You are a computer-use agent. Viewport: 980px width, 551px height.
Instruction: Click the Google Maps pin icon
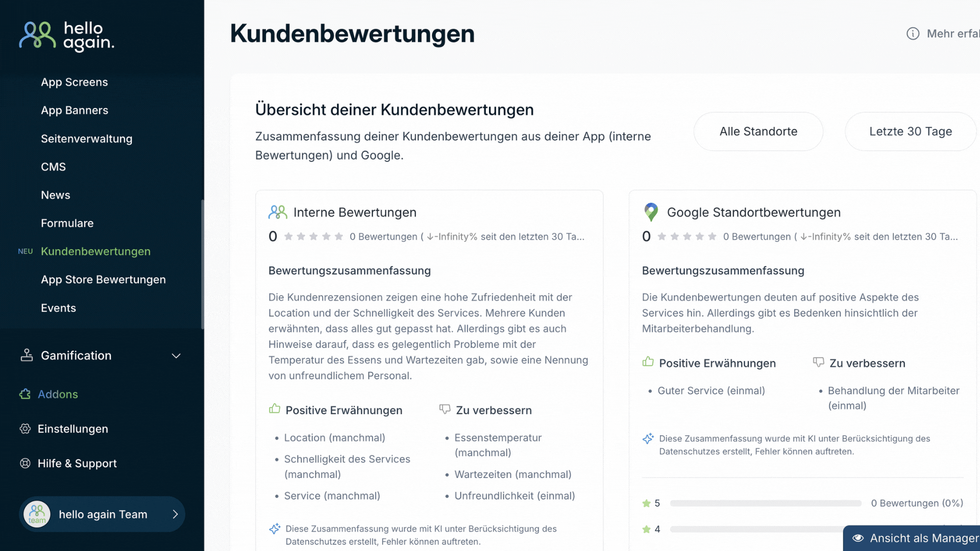651,212
